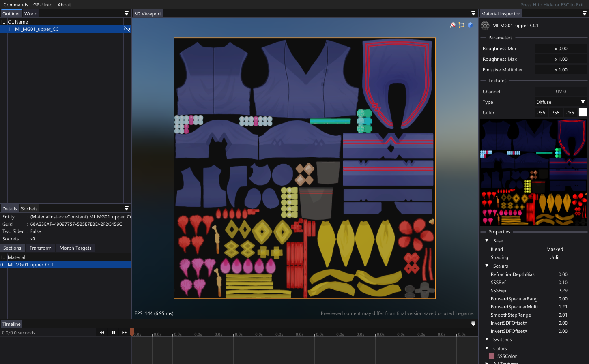Click the SmoothStepRange value 0.01
Image resolution: width=589 pixels, height=364 pixels.
coord(563,315)
